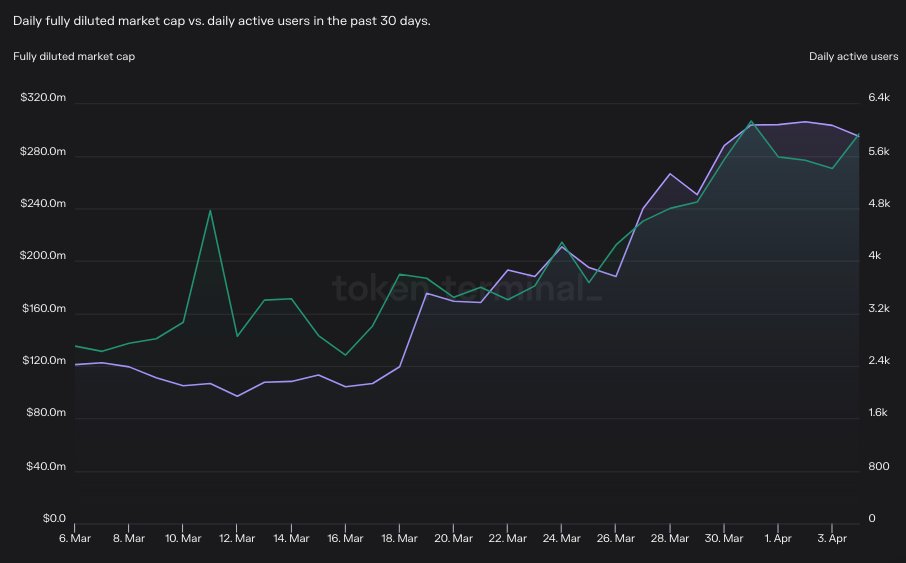Click the 3.2k right axis label

(879, 308)
